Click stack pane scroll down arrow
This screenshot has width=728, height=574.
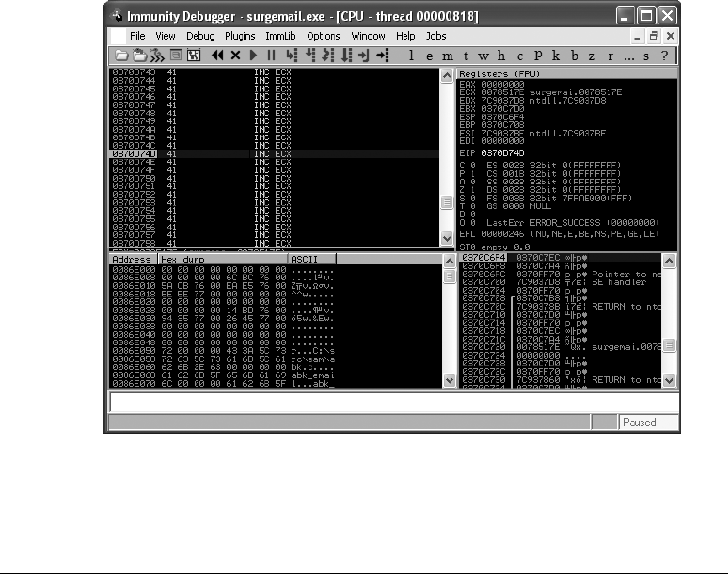(x=669, y=380)
